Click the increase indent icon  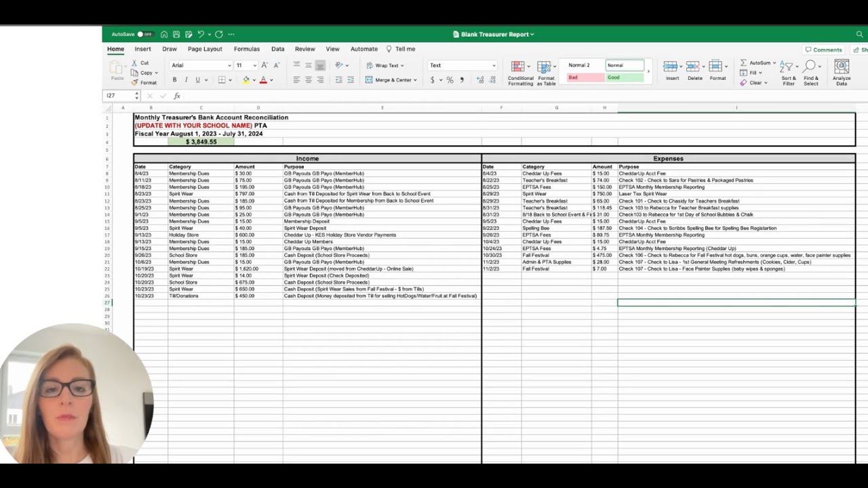(x=351, y=80)
